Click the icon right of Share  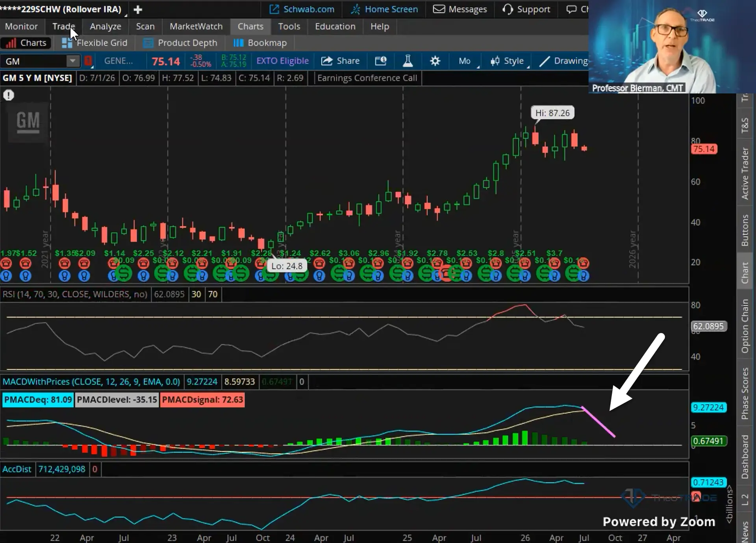(380, 61)
